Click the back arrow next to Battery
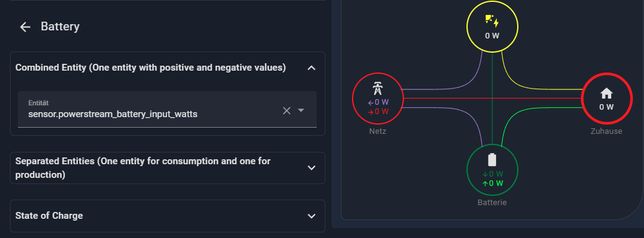This screenshot has width=644, height=238. click(x=25, y=27)
